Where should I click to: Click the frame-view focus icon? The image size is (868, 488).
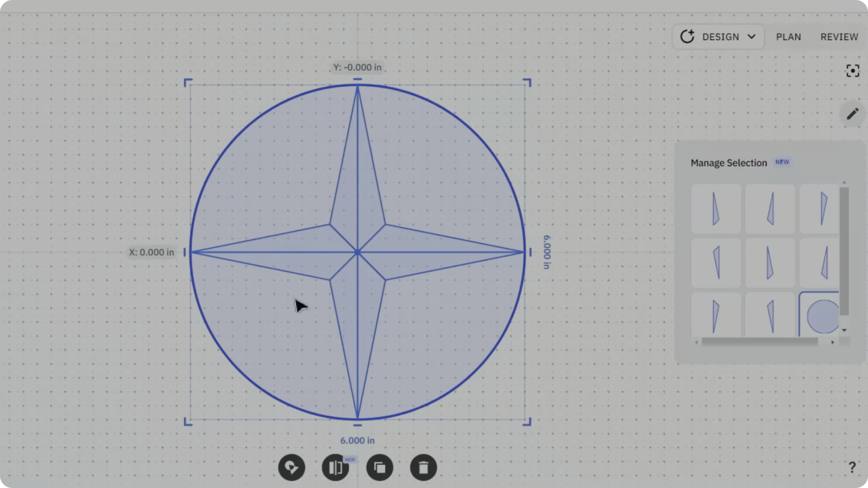[x=853, y=71]
